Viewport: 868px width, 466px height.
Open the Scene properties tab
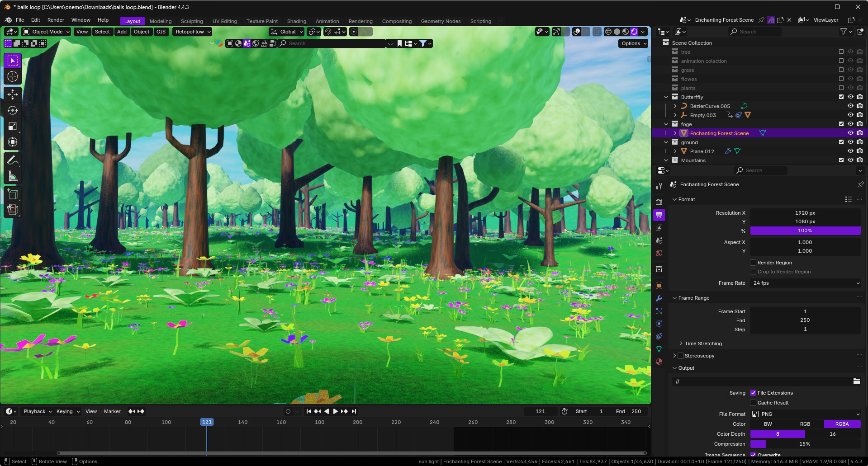(659, 240)
